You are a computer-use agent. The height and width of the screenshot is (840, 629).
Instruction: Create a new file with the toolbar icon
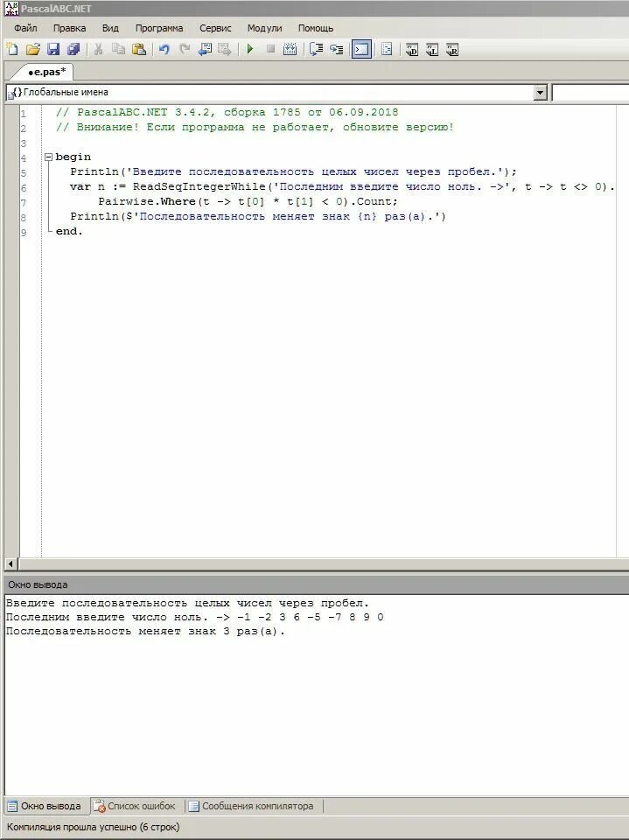pyautogui.click(x=11, y=49)
